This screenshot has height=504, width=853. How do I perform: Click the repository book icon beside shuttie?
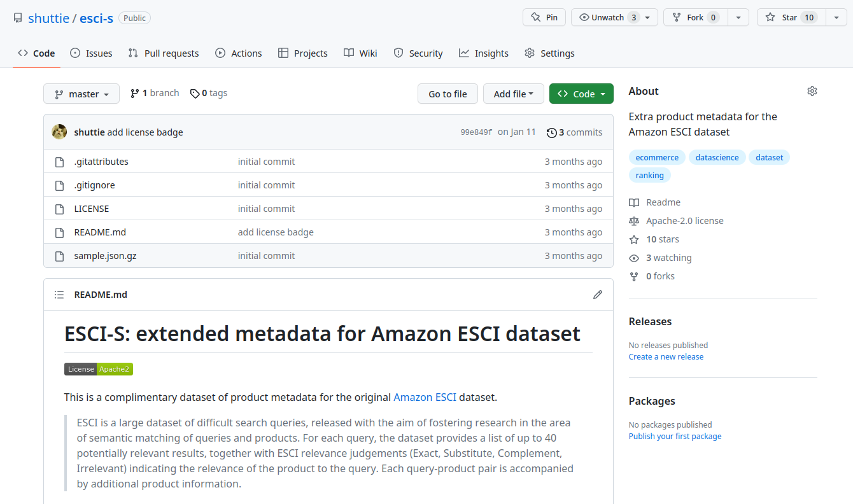click(x=18, y=18)
